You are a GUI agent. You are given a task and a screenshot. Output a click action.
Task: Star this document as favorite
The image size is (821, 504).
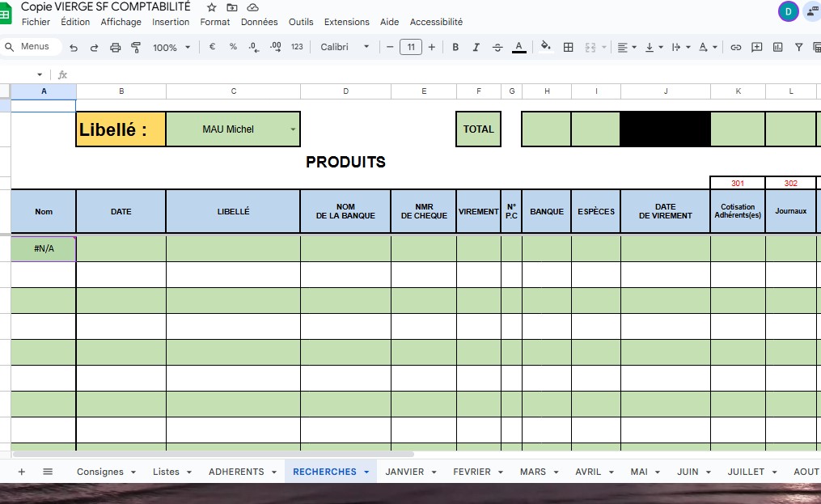point(212,7)
